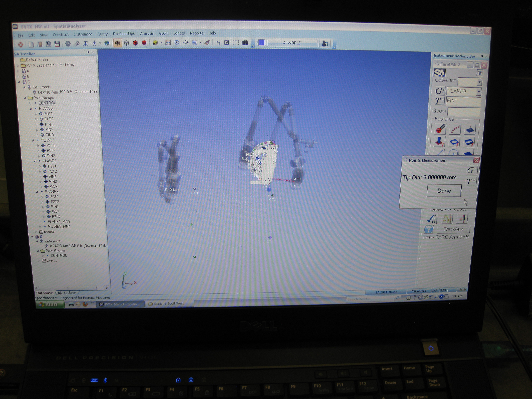The image size is (532, 399).
Task: Open the Reports menu
Action: point(196,33)
